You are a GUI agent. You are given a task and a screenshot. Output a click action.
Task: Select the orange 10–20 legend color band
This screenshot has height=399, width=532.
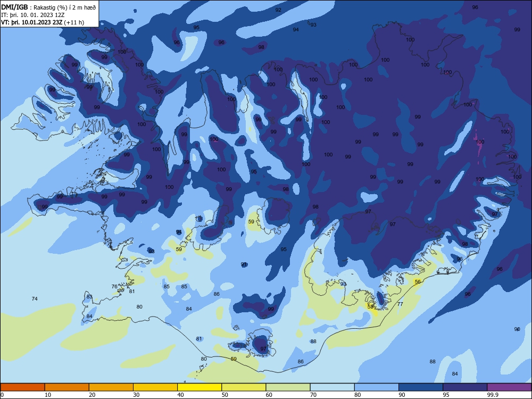pyautogui.click(x=67, y=387)
